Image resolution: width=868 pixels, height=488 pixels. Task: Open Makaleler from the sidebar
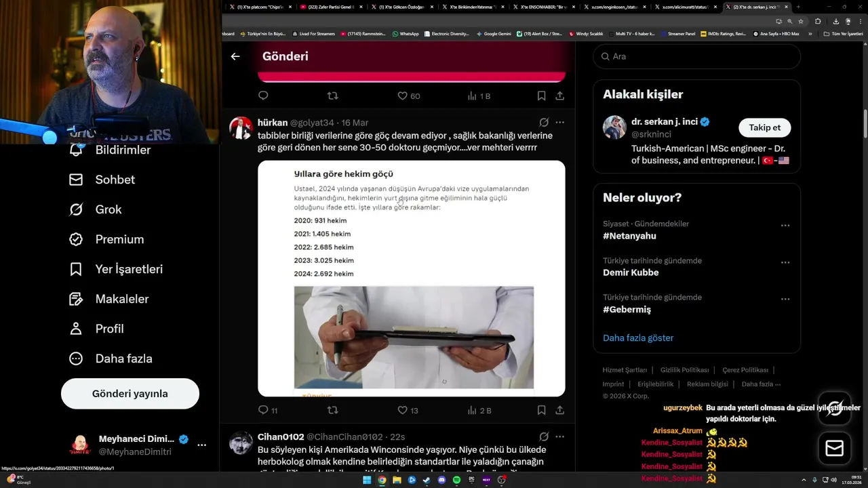[109, 299]
